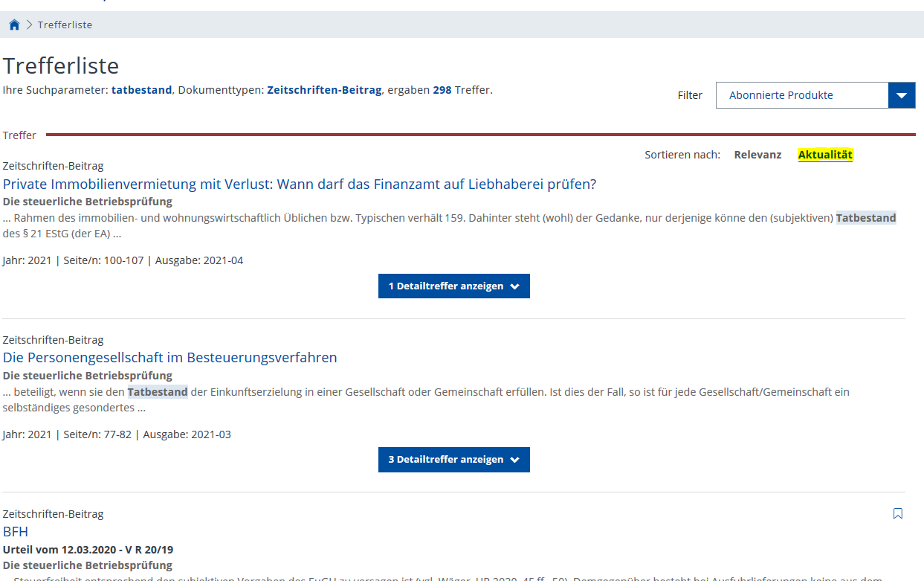
Task: Open Die Personengesellschaft im Besteuerungsverfahren article
Action: point(170,357)
